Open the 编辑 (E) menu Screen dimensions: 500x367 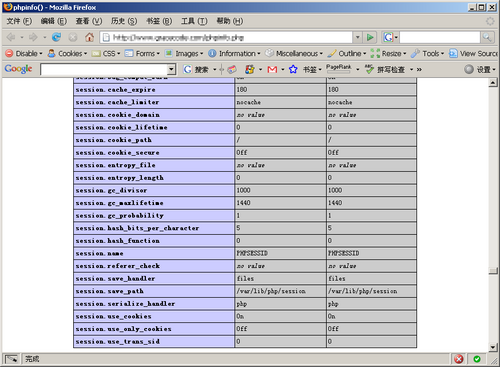[x=54, y=21]
